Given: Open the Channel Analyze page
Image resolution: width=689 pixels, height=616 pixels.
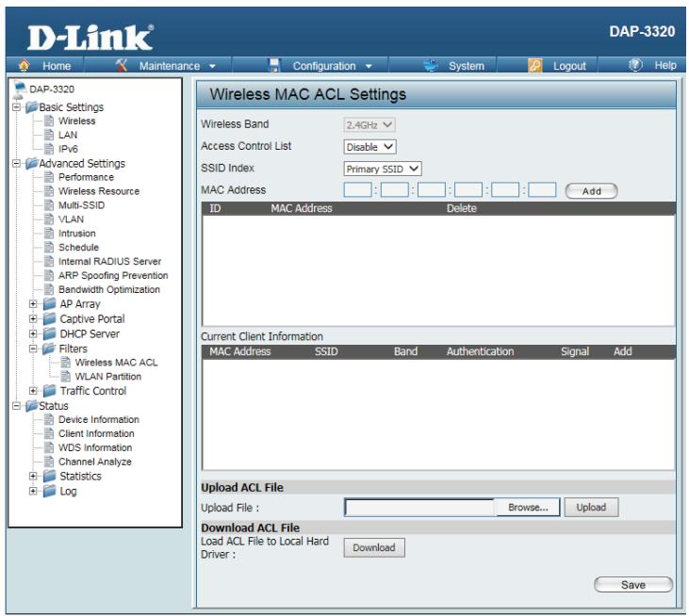Looking at the screenshot, I should 95,462.
